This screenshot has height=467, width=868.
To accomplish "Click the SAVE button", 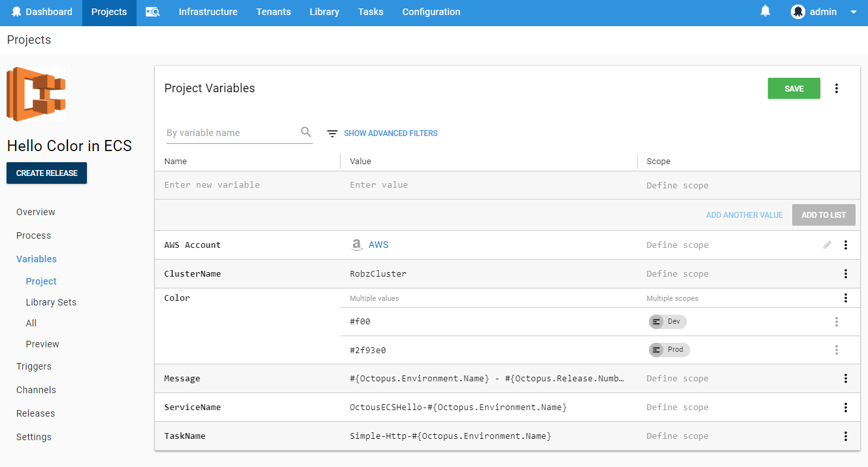I will coord(793,88).
